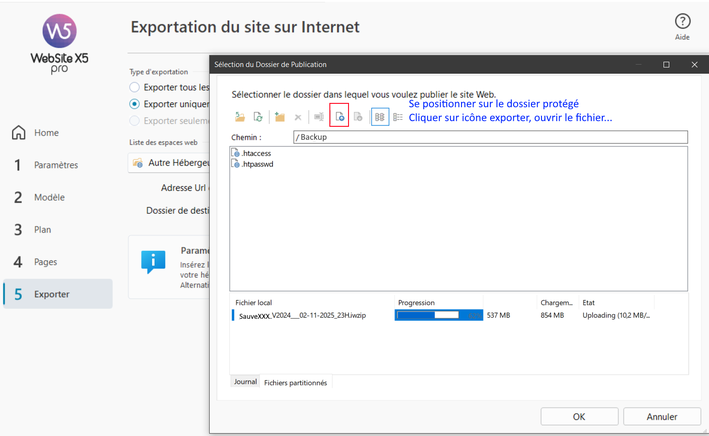Click the Home icon in sidebar
The image size is (709, 436).
(x=18, y=133)
